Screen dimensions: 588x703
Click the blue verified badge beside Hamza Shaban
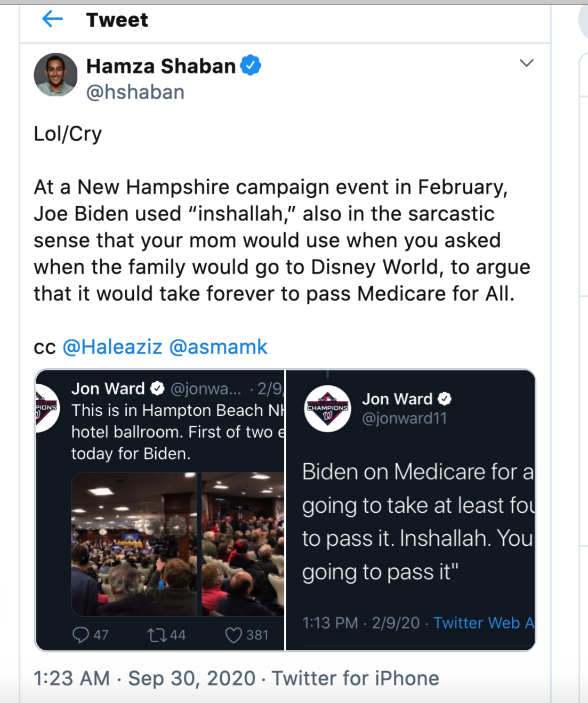click(x=250, y=66)
